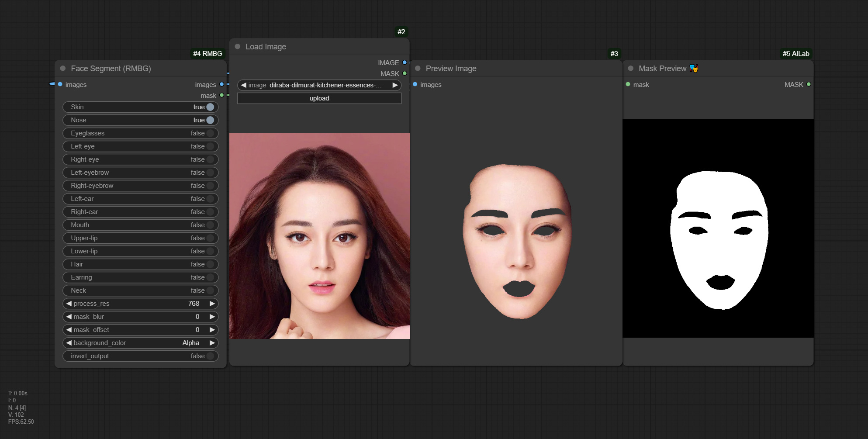Click the #5 AILab node badge
868x439 pixels.
pyautogui.click(x=796, y=54)
